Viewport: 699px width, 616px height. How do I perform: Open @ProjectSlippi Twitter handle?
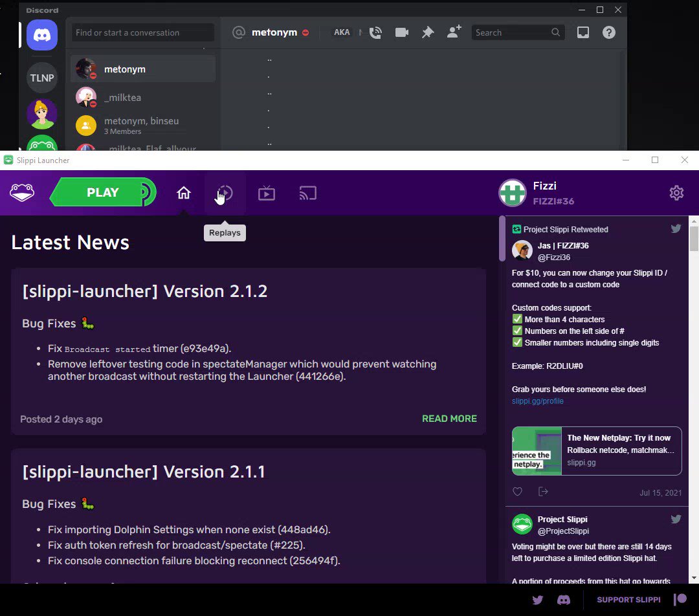[x=563, y=531]
